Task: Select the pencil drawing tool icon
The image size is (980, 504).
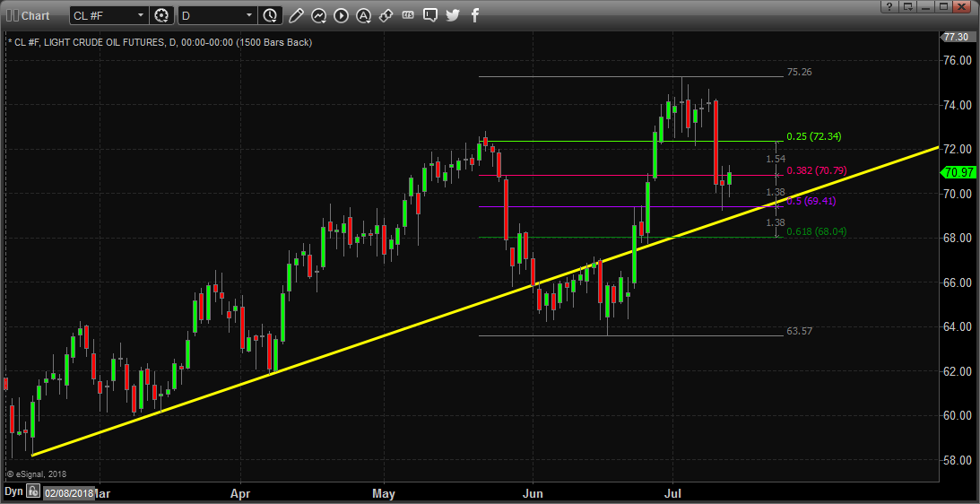Action: coord(296,15)
